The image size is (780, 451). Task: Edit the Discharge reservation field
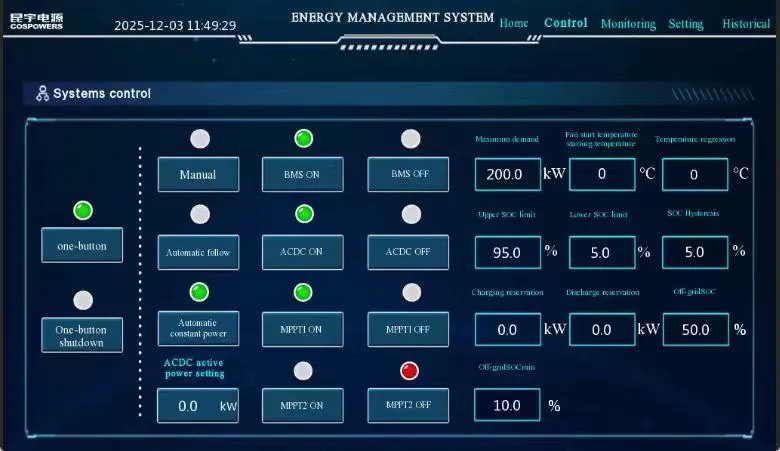[x=602, y=329]
